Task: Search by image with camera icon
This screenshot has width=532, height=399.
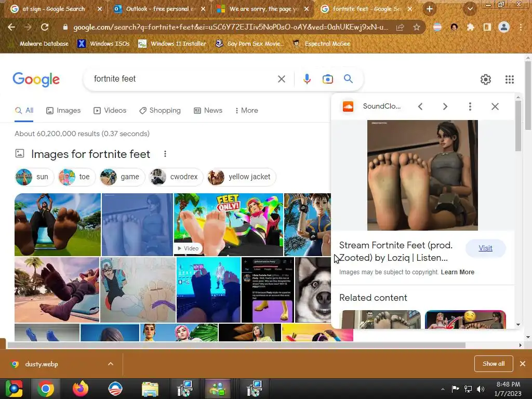Action: [x=327, y=79]
